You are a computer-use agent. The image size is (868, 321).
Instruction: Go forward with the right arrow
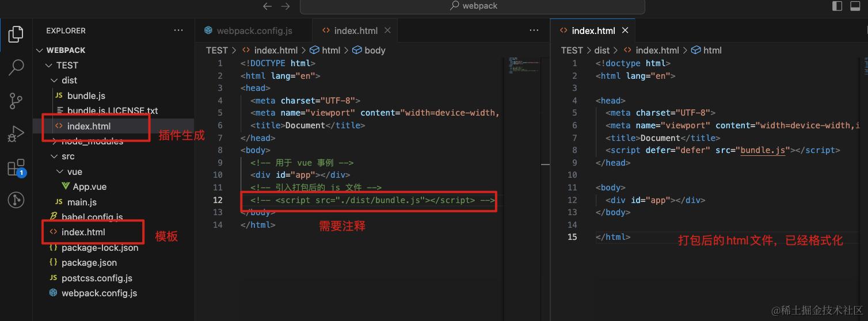pos(285,6)
